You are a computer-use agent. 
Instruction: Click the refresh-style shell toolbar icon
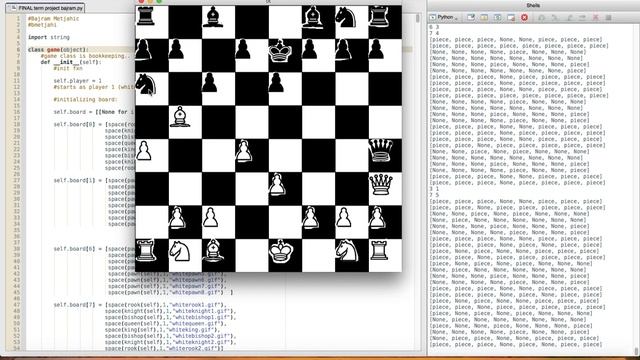(x=498, y=17)
